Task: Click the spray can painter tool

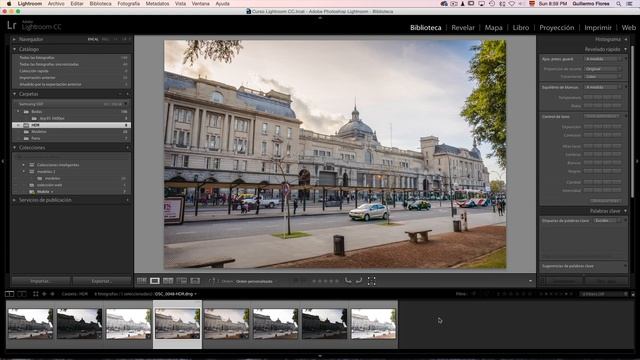Action: (x=211, y=281)
